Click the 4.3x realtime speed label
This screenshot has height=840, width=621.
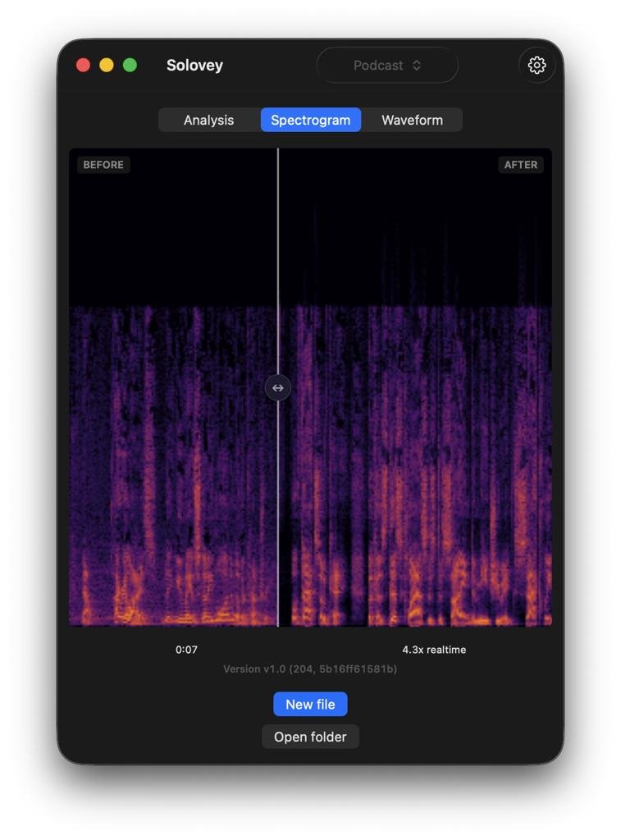(x=433, y=650)
